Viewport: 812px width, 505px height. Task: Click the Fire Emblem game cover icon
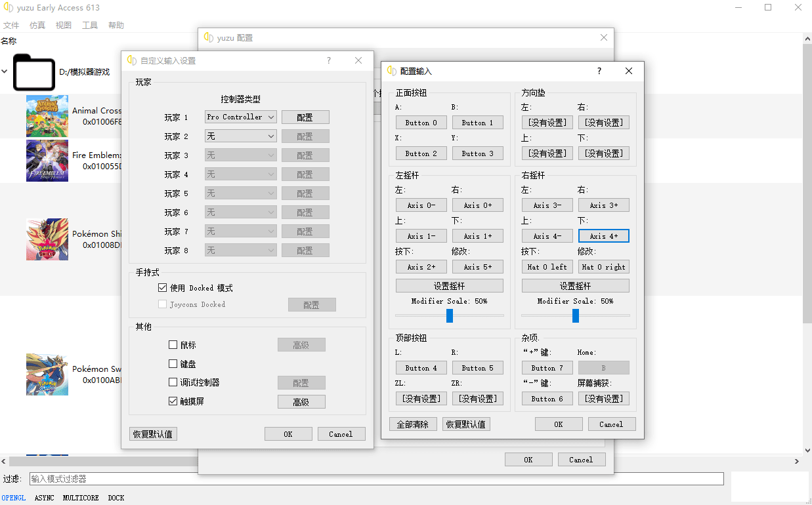coord(47,161)
